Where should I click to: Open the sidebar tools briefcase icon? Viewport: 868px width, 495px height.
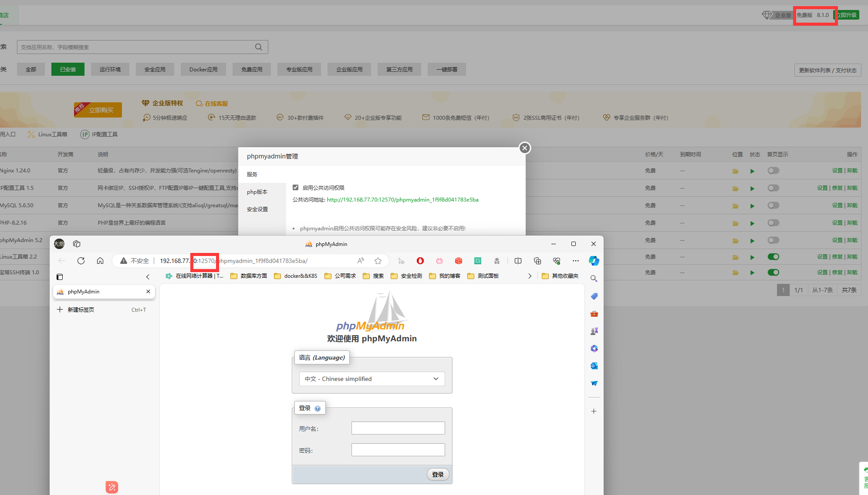coord(594,314)
